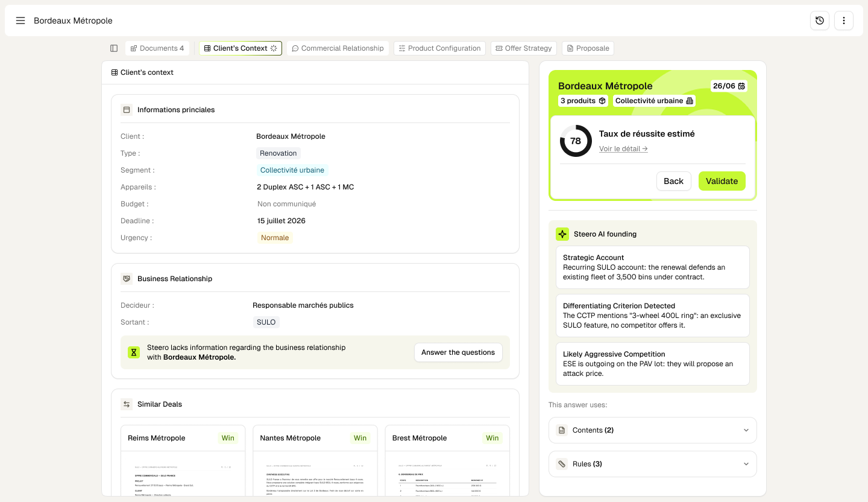This screenshot has width=868, height=502.
Task: Open the Voir le détail link
Action: click(x=623, y=148)
